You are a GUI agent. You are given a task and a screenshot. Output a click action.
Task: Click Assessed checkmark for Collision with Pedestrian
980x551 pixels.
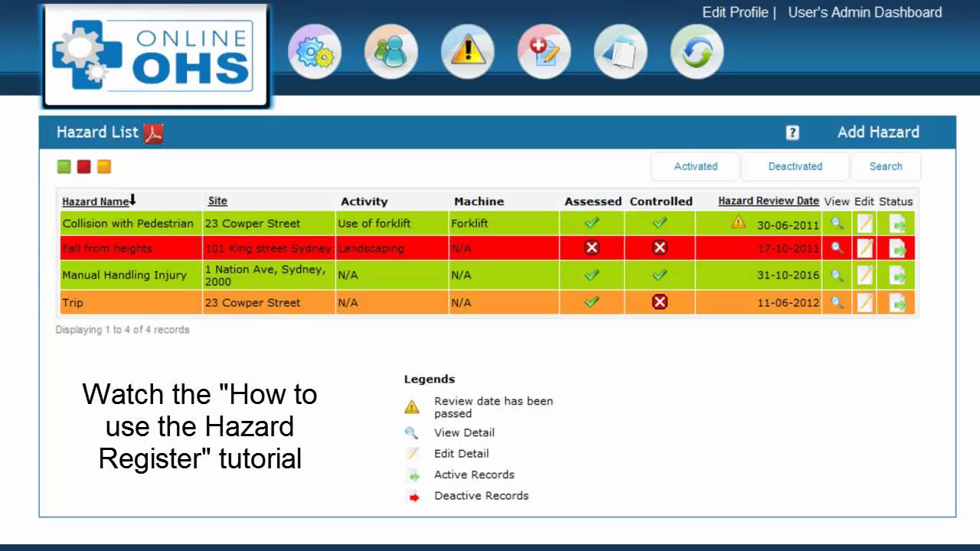pos(592,223)
